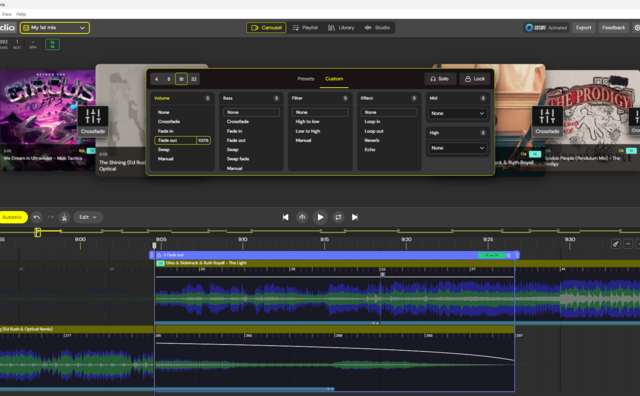Choose Loop in effect option
This screenshot has width=640, height=396.
[x=372, y=122]
